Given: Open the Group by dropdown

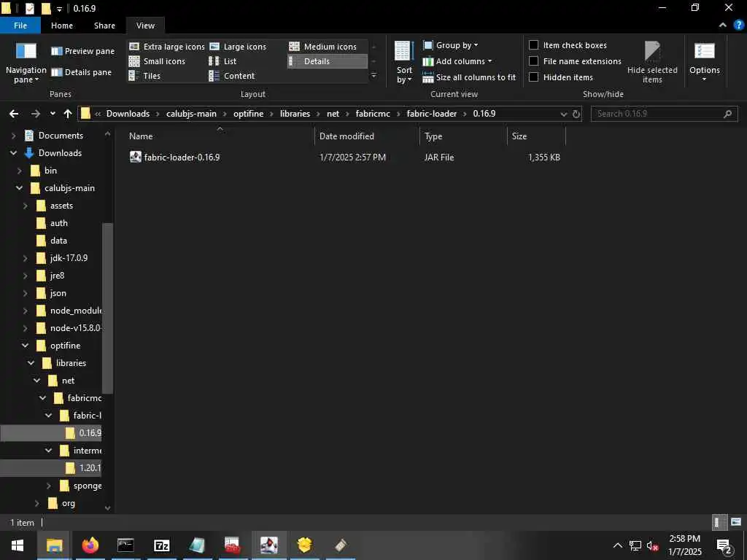Looking at the screenshot, I should coord(451,45).
